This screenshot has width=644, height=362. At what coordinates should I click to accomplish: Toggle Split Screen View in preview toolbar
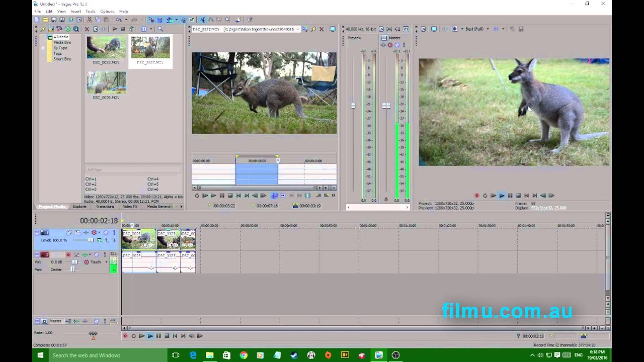(x=454, y=29)
